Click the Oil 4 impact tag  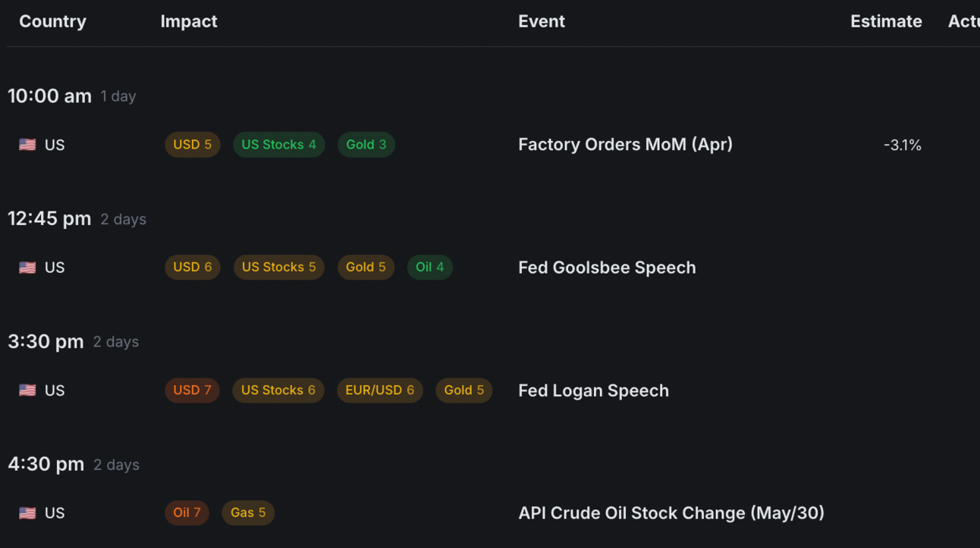(429, 268)
